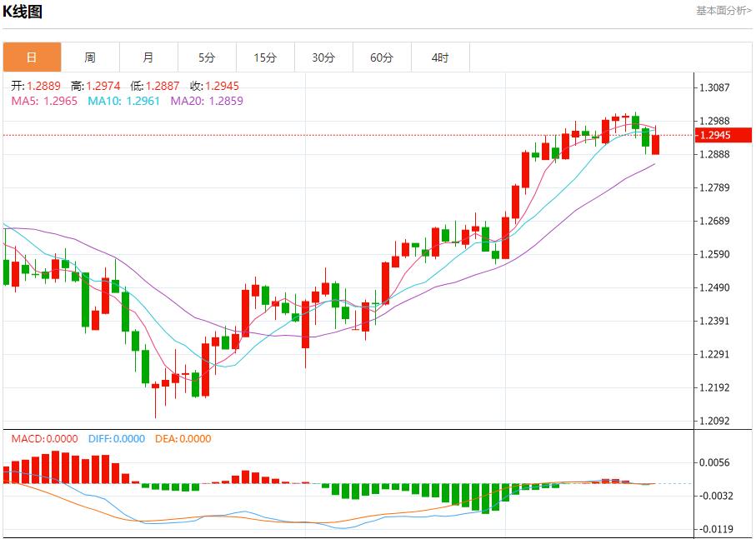Open the 5分 interval tab
Viewport: 756px width, 539px height.
pos(207,57)
